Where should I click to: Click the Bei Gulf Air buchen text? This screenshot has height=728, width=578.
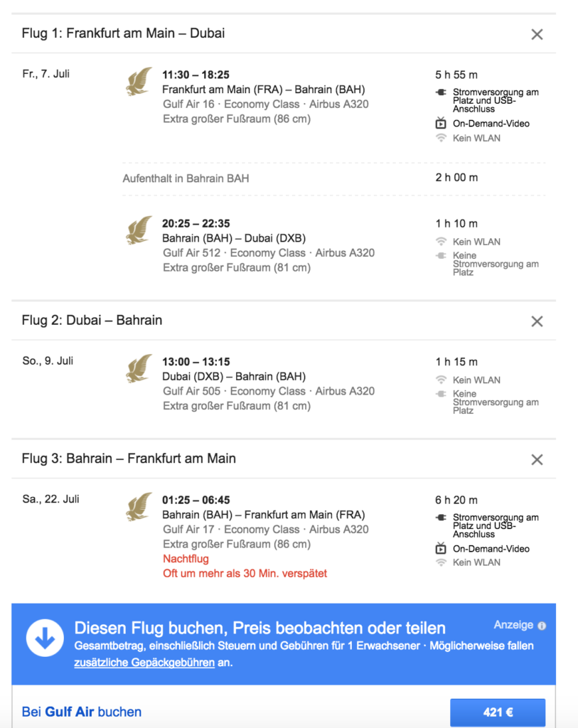pyautogui.click(x=82, y=712)
